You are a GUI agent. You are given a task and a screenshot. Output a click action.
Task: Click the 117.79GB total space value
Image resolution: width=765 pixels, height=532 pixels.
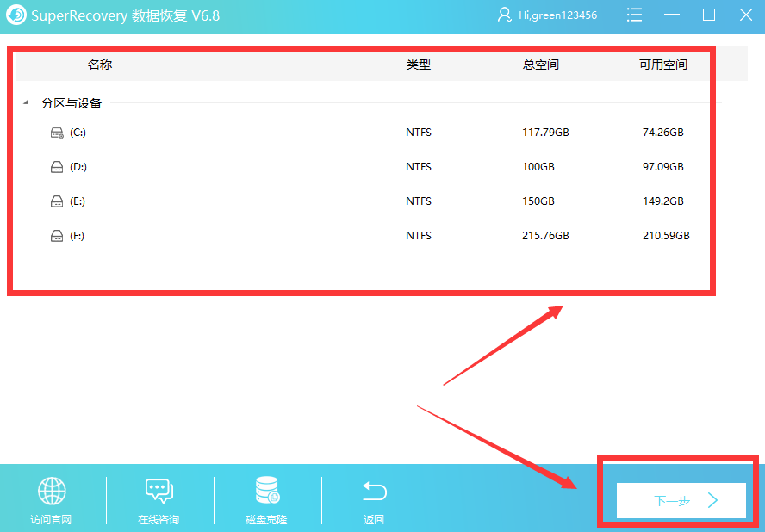pos(545,133)
